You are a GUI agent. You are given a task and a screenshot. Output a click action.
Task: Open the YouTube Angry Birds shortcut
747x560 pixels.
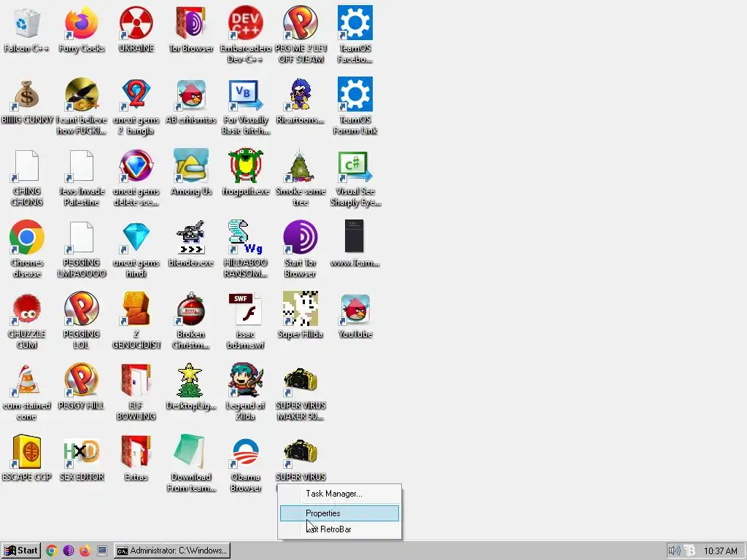click(x=355, y=308)
